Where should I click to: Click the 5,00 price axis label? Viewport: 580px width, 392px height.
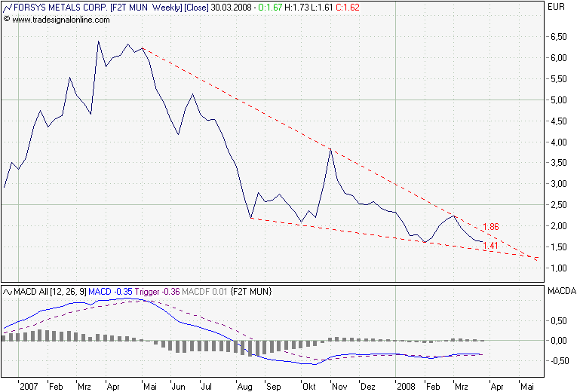(x=559, y=100)
